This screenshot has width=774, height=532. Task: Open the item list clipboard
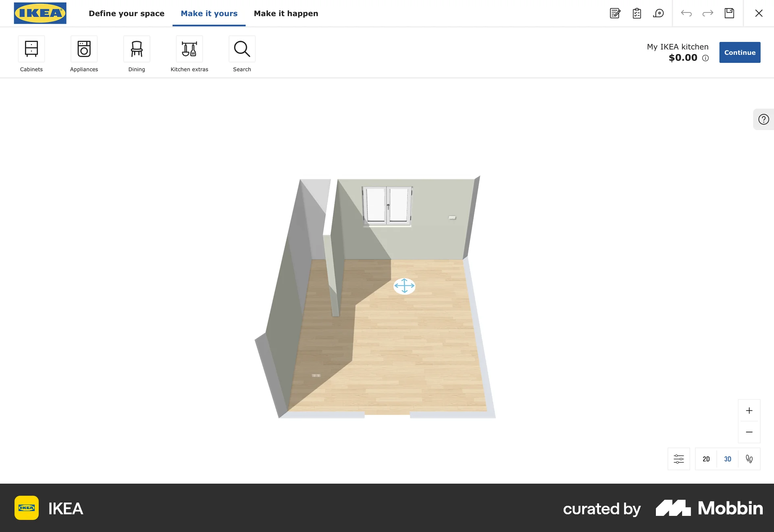[637, 13]
